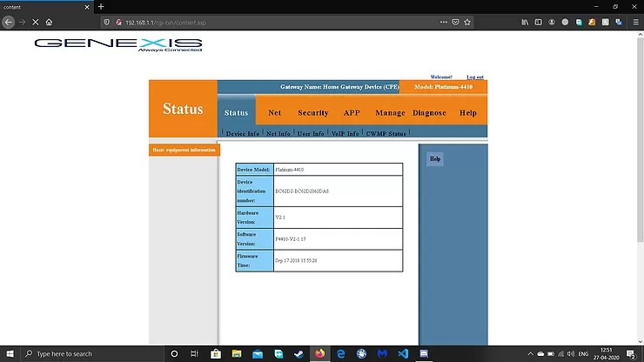Viewport: 644px width, 362px height.
Task: Select firmware time Sep 17 2018 value
Action: point(296,260)
